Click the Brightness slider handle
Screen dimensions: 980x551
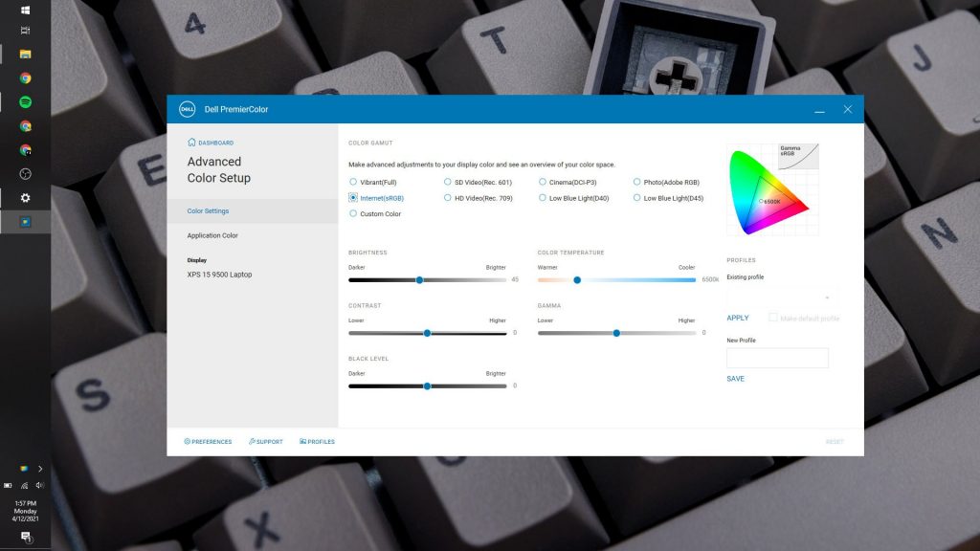coord(419,280)
